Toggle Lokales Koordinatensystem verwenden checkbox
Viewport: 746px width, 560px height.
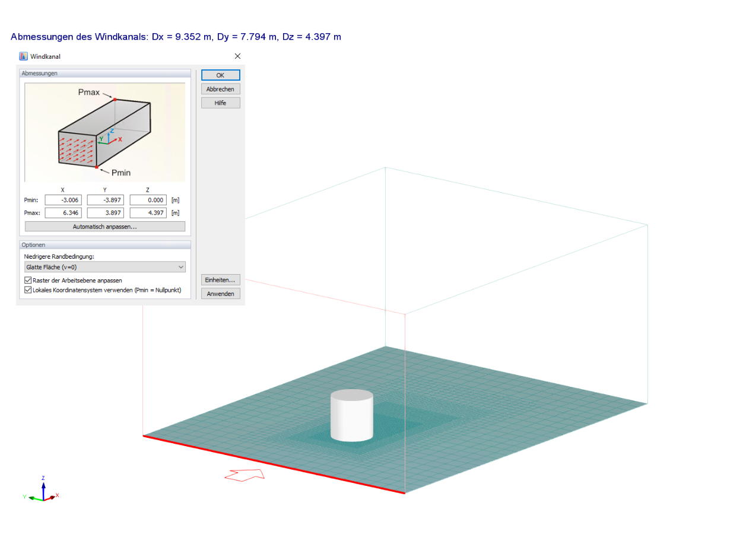[x=28, y=290]
